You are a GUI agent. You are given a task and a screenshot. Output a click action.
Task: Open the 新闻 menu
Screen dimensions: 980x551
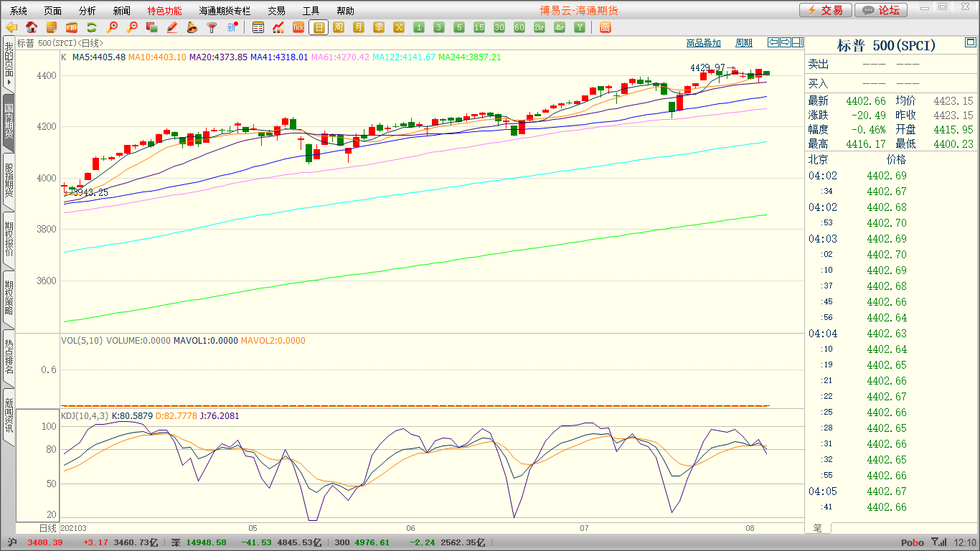click(122, 11)
